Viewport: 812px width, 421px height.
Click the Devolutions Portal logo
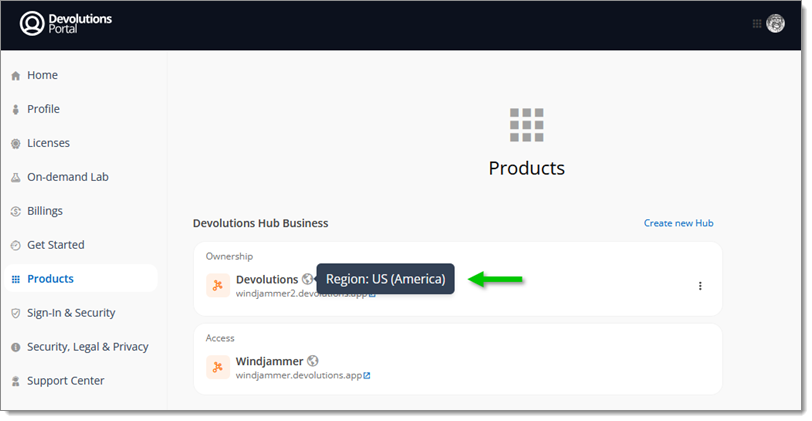pos(66,24)
